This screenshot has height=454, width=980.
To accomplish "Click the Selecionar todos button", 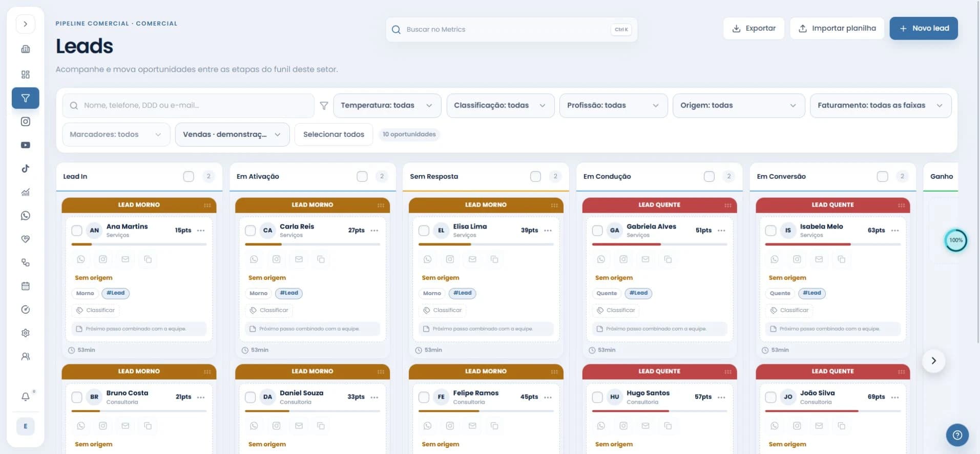I will click(x=333, y=134).
